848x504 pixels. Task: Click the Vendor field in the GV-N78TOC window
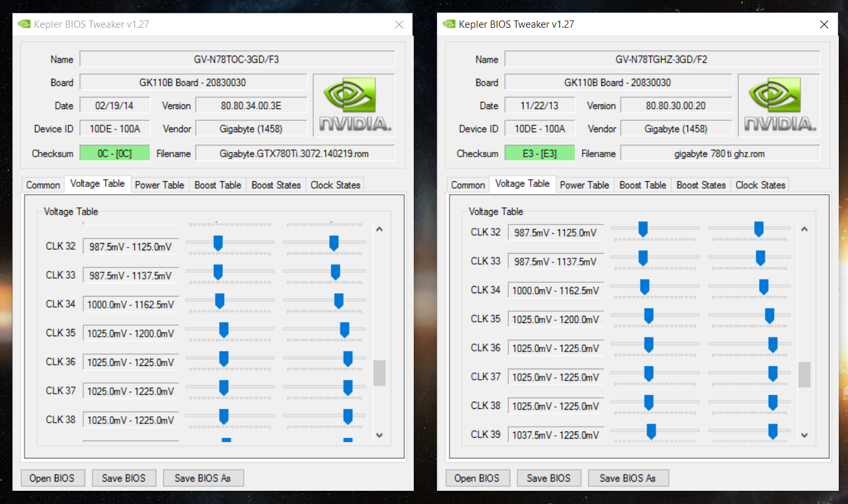pyautogui.click(x=251, y=129)
